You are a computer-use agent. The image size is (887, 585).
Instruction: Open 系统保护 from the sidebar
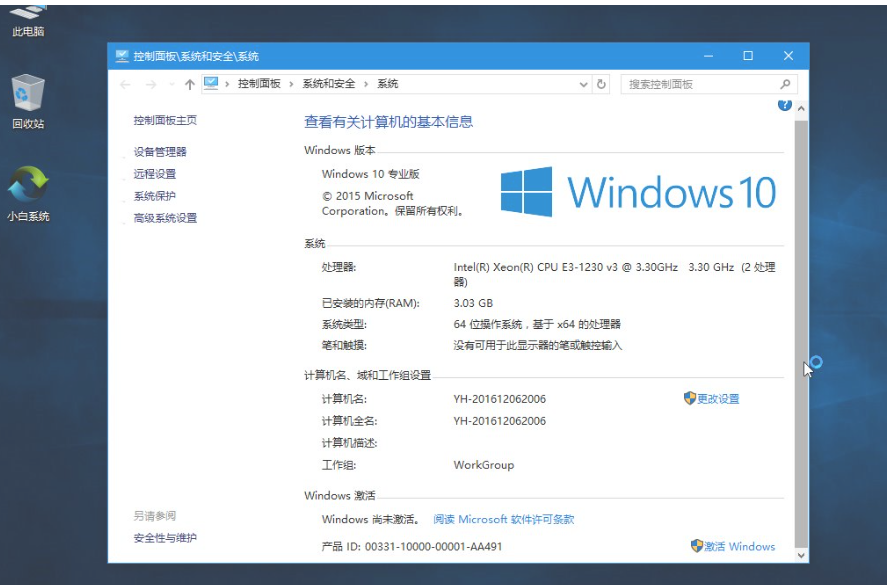(x=154, y=196)
